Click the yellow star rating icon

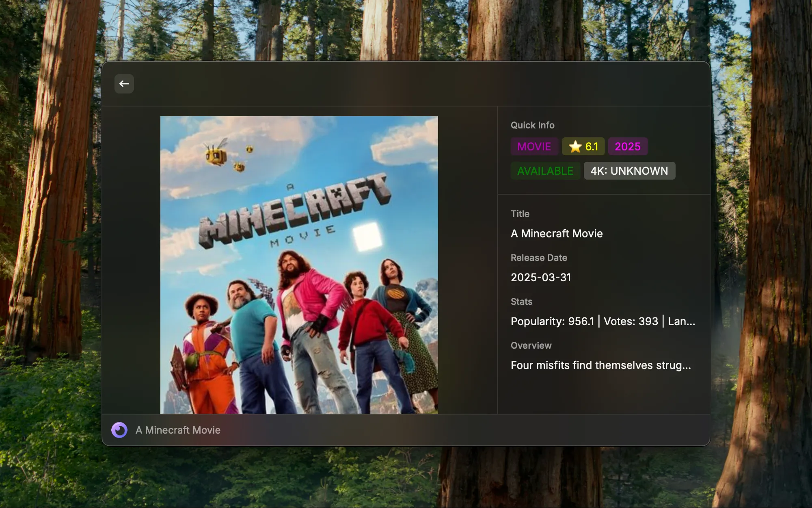[575, 146]
